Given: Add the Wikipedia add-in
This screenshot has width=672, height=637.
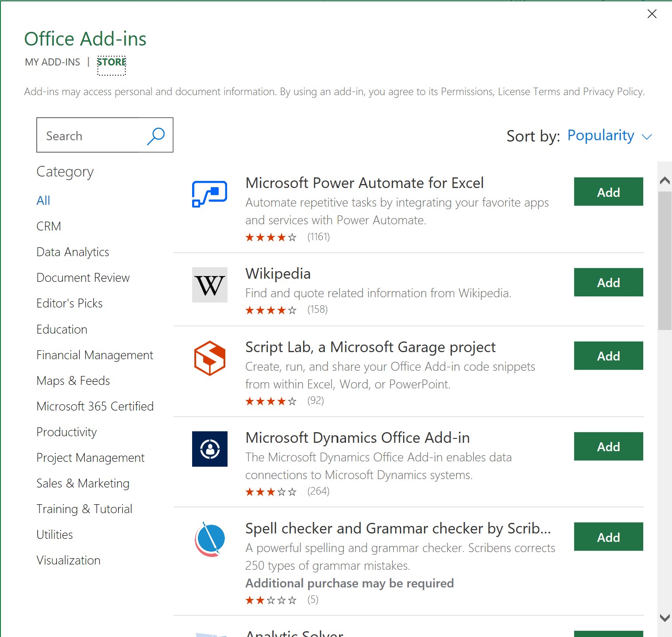Looking at the screenshot, I should pos(608,282).
